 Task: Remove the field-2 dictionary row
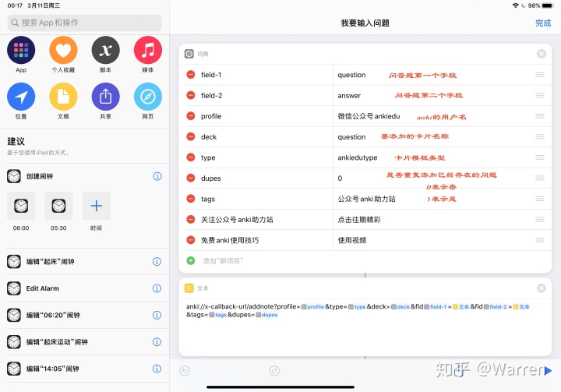click(191, 96)
